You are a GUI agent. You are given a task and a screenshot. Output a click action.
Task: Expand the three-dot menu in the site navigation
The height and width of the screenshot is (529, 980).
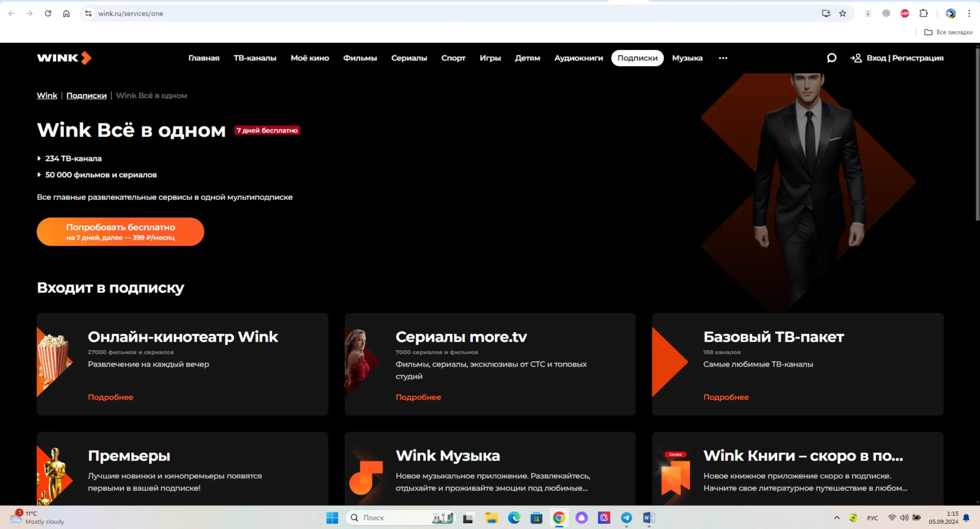pos(723,58)
